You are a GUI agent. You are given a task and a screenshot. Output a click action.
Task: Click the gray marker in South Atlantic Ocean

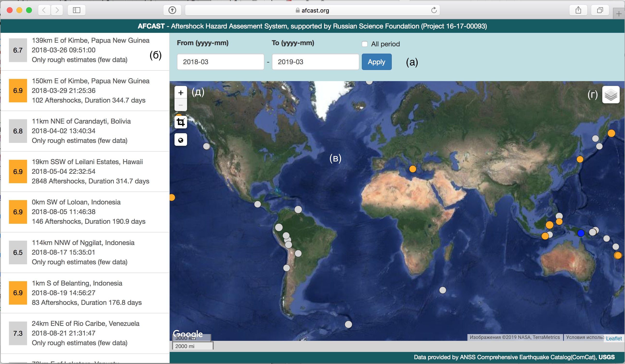[x=348, y=324]
